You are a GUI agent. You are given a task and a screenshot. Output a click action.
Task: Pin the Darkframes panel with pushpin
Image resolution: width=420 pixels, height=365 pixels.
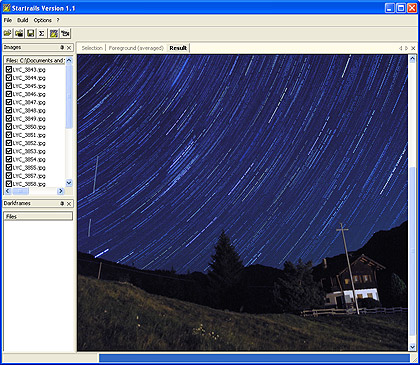(62, 203)
